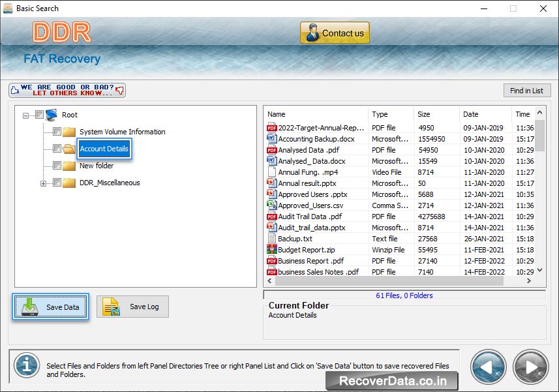Click the System Volume Information folder icon
Viewport: 559px width, 392px height.
click(x=69, y=132)
